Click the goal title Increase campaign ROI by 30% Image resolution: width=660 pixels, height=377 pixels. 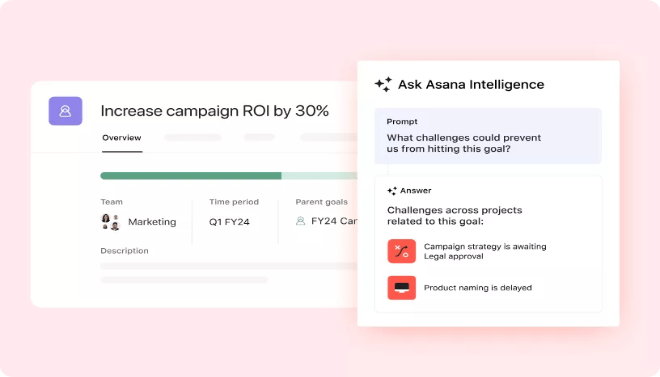point(215,111)
